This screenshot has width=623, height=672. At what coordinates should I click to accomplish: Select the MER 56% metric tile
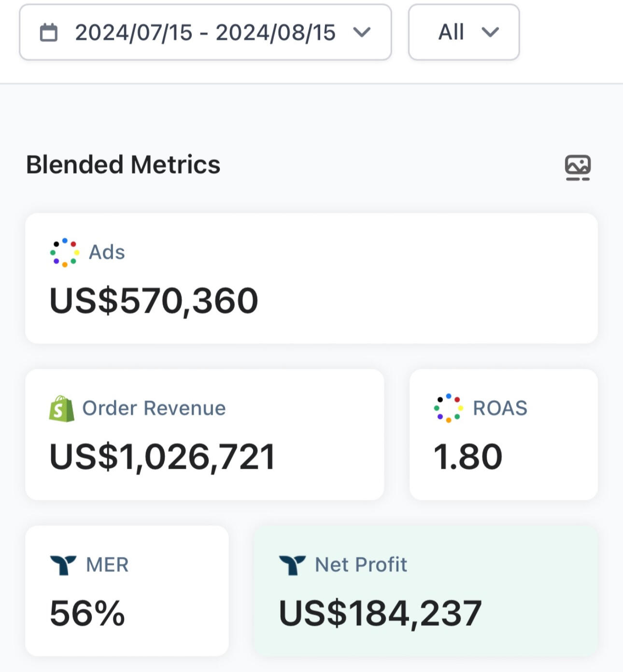127,590
